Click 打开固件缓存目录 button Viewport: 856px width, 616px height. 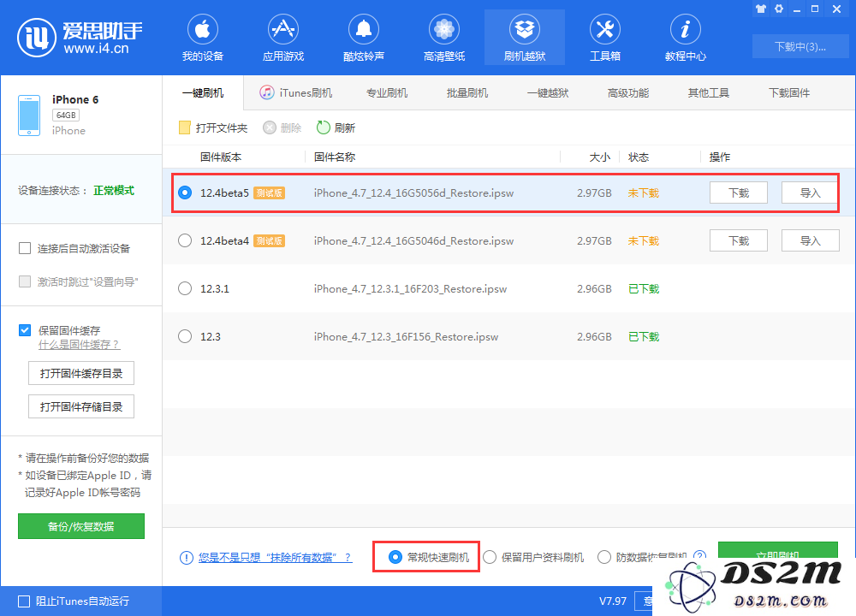[x=81, y=373]
